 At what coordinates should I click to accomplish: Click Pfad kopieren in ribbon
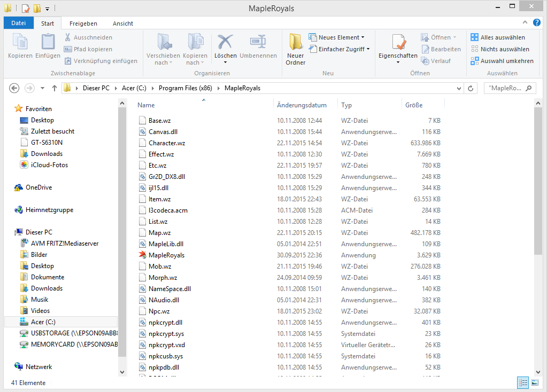click(x=88, y=49)
